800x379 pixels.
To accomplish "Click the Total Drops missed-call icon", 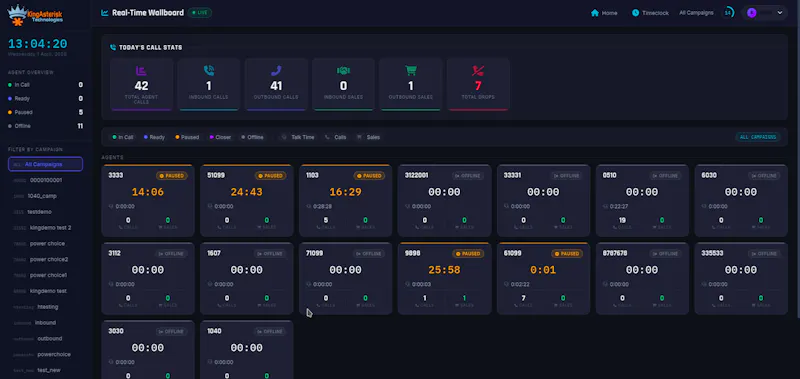I will (x=478, y=71).
